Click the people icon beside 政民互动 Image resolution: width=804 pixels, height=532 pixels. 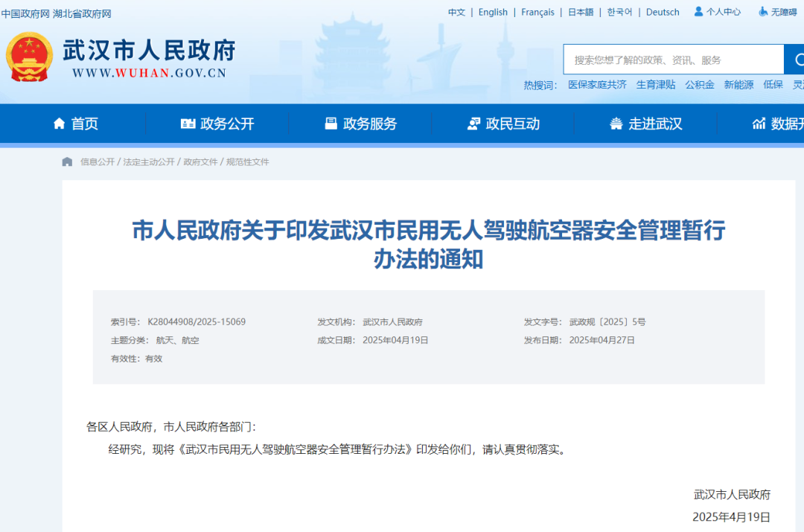tap(473, 124)
